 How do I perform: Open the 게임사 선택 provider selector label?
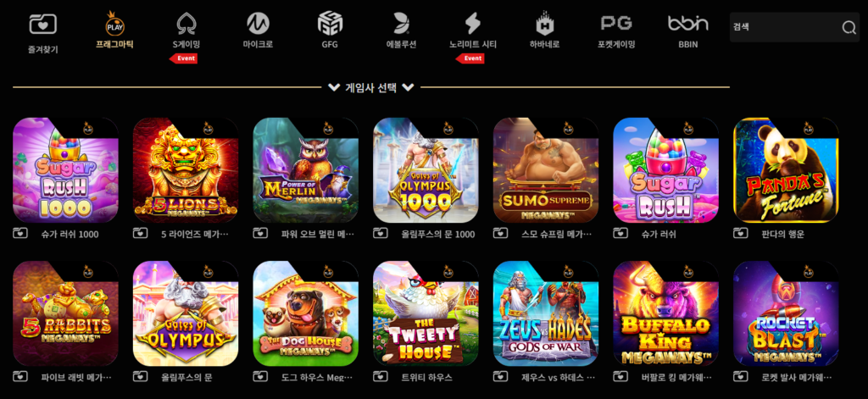pyautogui.click(x=371, y=87)
